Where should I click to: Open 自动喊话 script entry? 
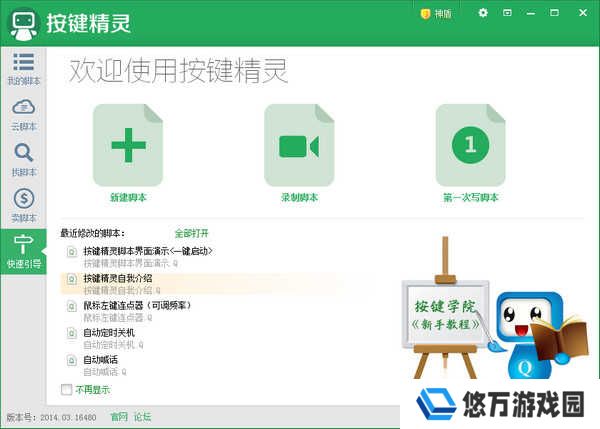point(101,360)
